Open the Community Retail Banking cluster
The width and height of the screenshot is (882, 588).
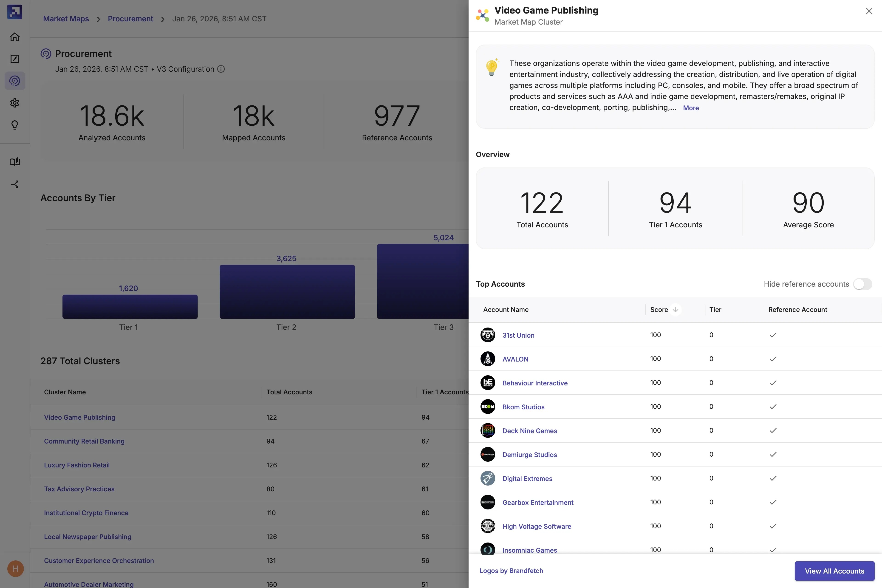pyautogui.click(x=84, y=441)
